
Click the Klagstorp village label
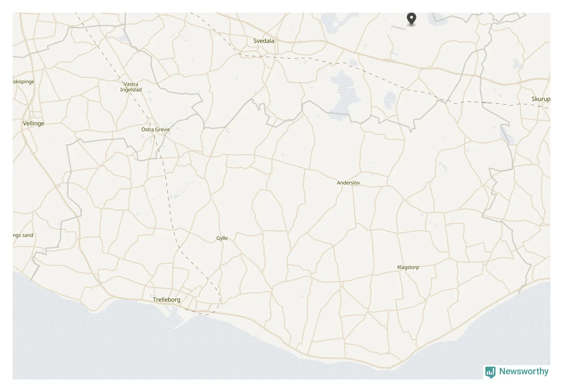[408, 267]
